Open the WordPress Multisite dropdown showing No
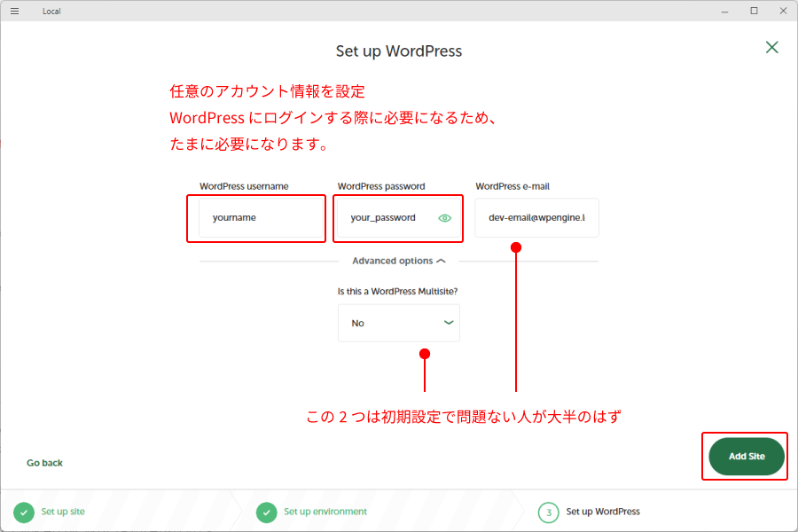798x532 pixels. (390, 323)
